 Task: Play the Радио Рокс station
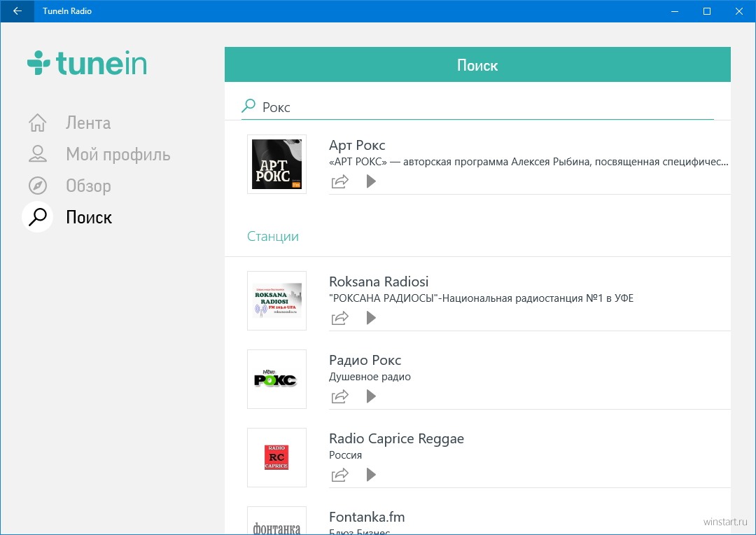(x=371, y=396)
